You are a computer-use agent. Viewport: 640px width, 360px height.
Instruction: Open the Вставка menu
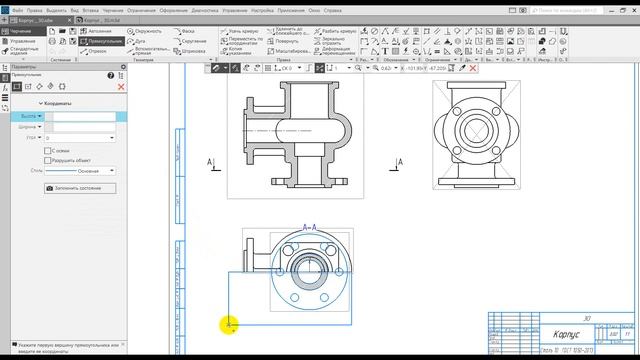click(x=91, y=11)
